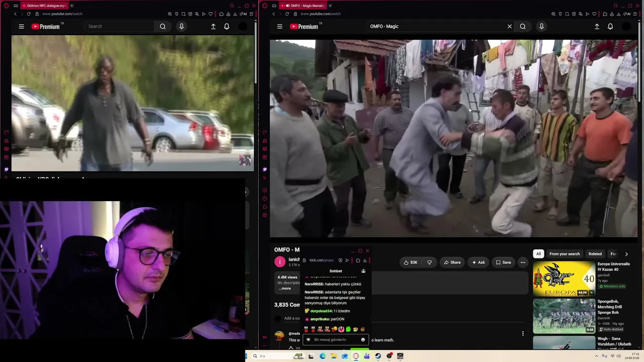Click the taskbar search box 'Ara'
This screenshot has height=362, width=644.
(x=278, y=356)
